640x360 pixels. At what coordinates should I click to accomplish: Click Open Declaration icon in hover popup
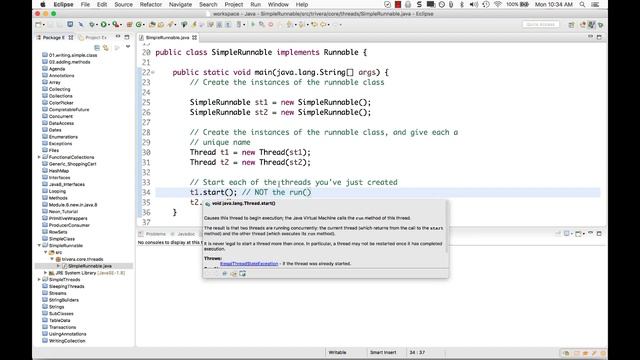click(233, 273)
